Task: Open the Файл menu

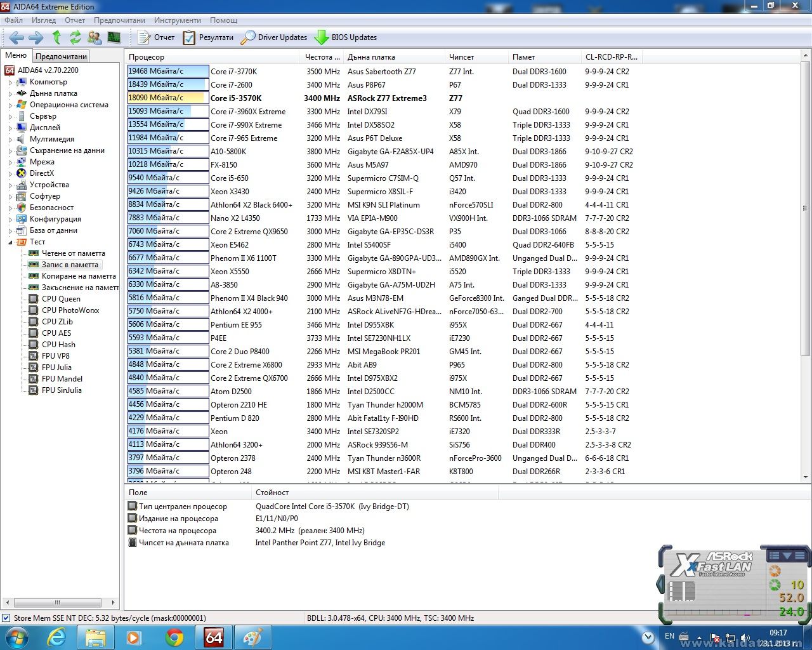Action: point(13,20)
